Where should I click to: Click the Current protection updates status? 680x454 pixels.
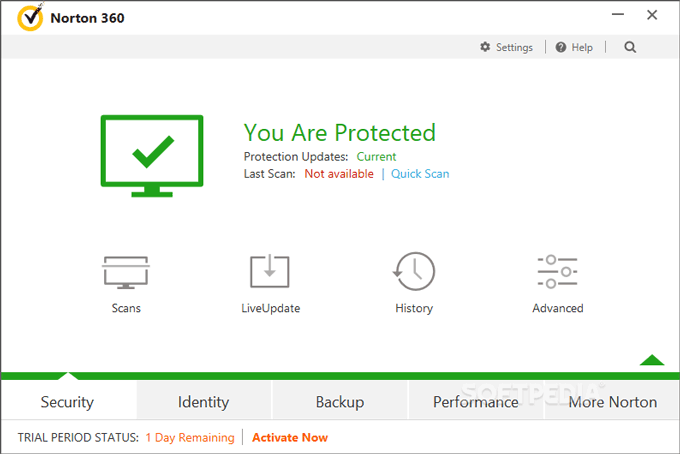coord(377,157)
